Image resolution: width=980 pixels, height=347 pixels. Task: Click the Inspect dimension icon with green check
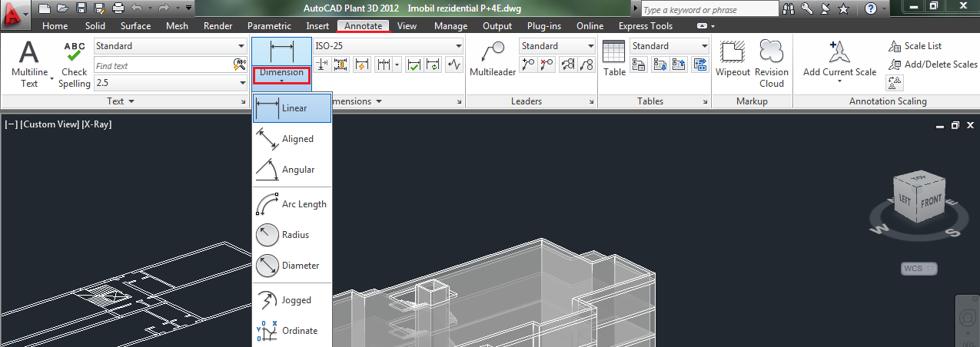414,64
